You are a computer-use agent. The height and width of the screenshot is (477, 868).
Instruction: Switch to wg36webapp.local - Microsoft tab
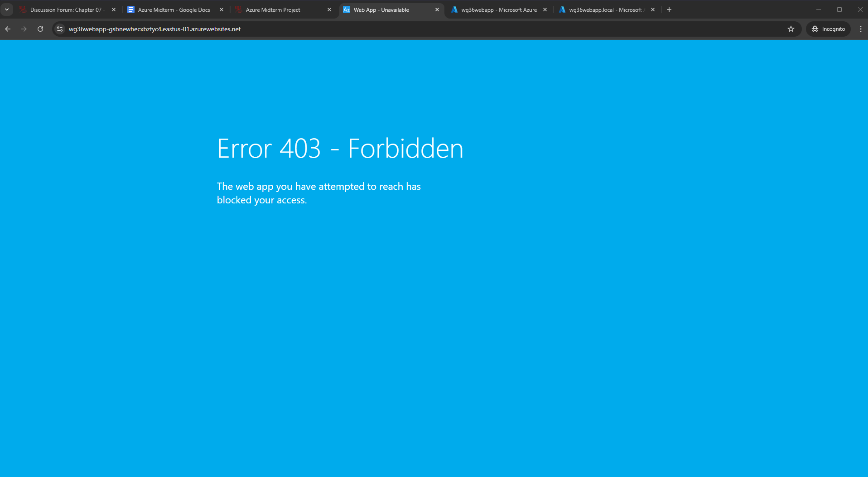pyautogui.click(x=605, y=10)
